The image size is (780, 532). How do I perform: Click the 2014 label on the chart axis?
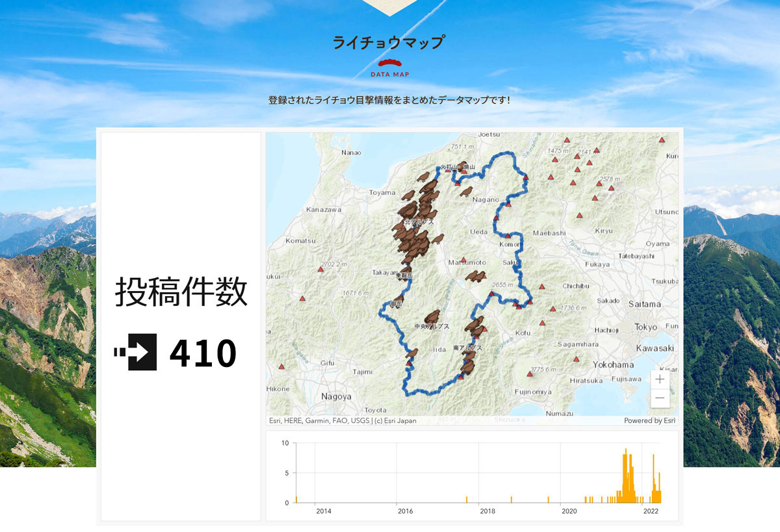[x=323, y=511]
